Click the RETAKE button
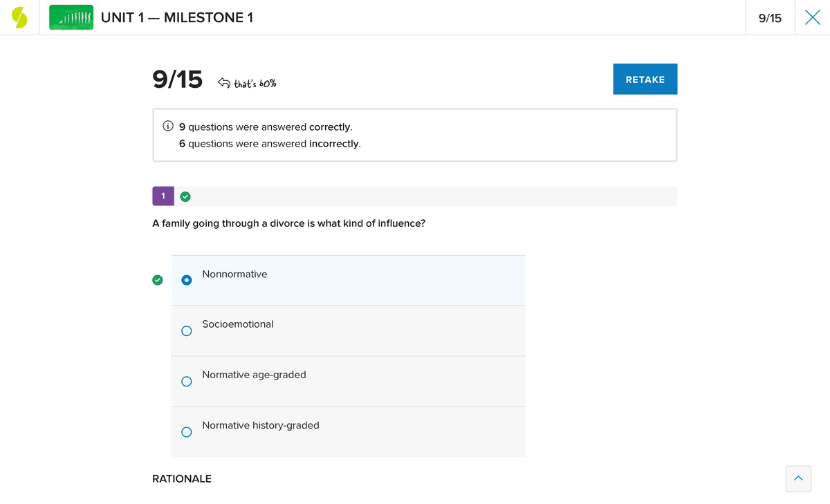This screenshot has height=504, width=830. [x=645, y=80]
